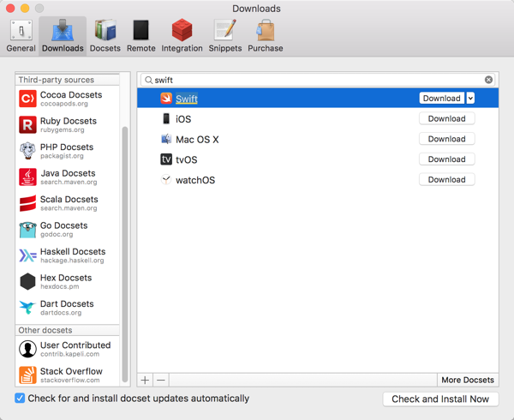Download the watchOS docset
This screenshot has width=514, height=420.
point(447,180)
